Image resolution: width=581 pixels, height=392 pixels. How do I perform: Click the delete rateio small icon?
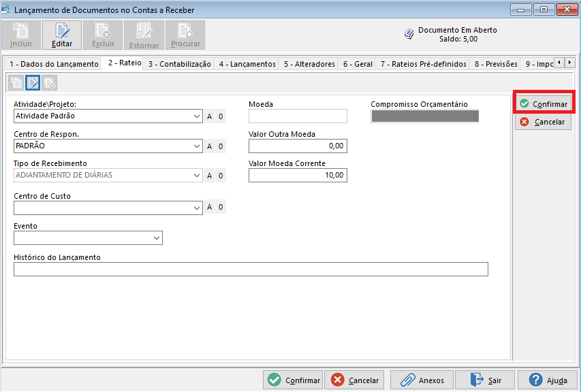(49, 83)
